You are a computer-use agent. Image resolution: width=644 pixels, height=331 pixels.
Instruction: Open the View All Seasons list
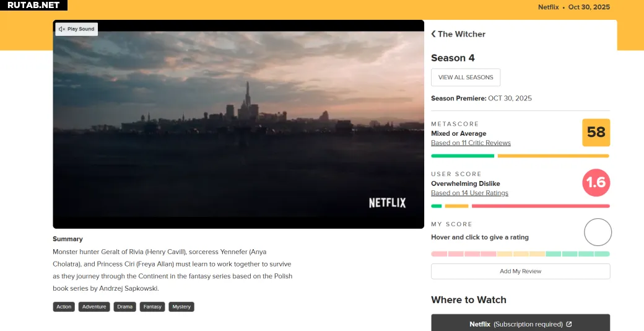click(466, 77)
